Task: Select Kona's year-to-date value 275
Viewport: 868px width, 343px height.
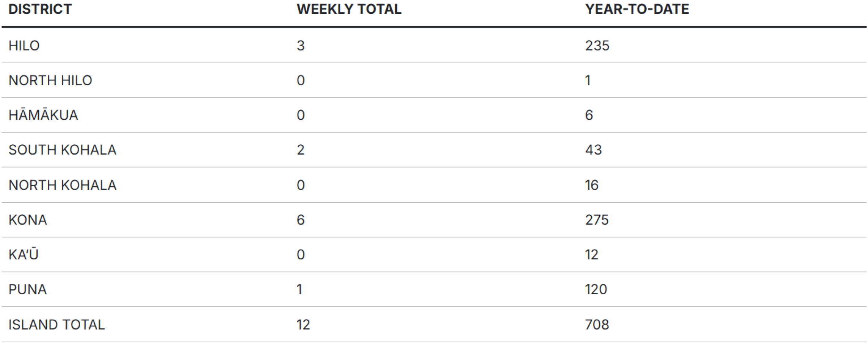Action: (x=597, y=220)
